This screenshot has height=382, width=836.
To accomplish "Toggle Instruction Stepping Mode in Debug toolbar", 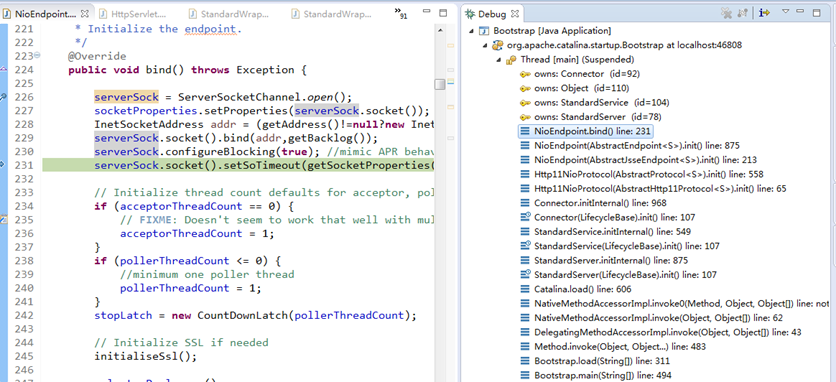I will pos(765,13).
